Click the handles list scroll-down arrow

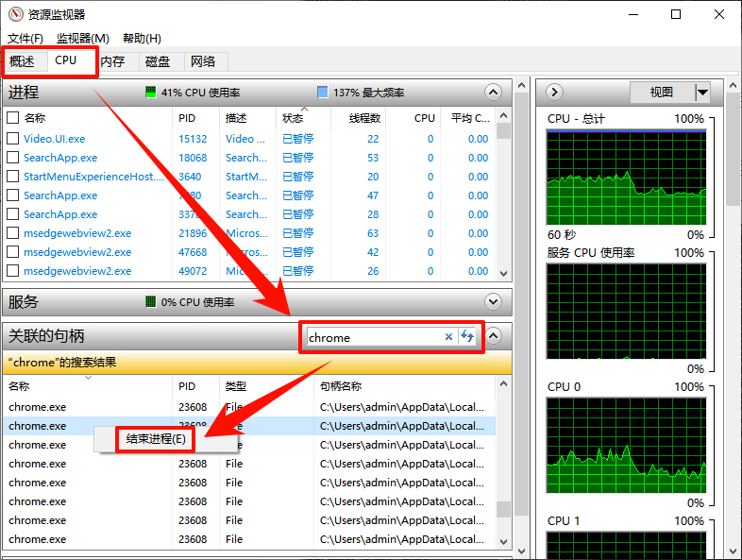[503, 541]
